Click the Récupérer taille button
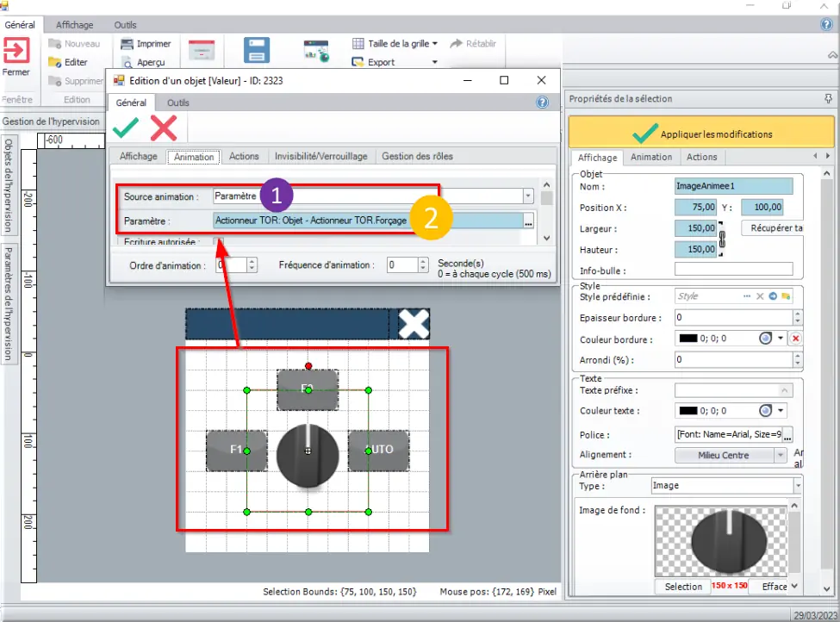840x622 pixels. [773, 228]
